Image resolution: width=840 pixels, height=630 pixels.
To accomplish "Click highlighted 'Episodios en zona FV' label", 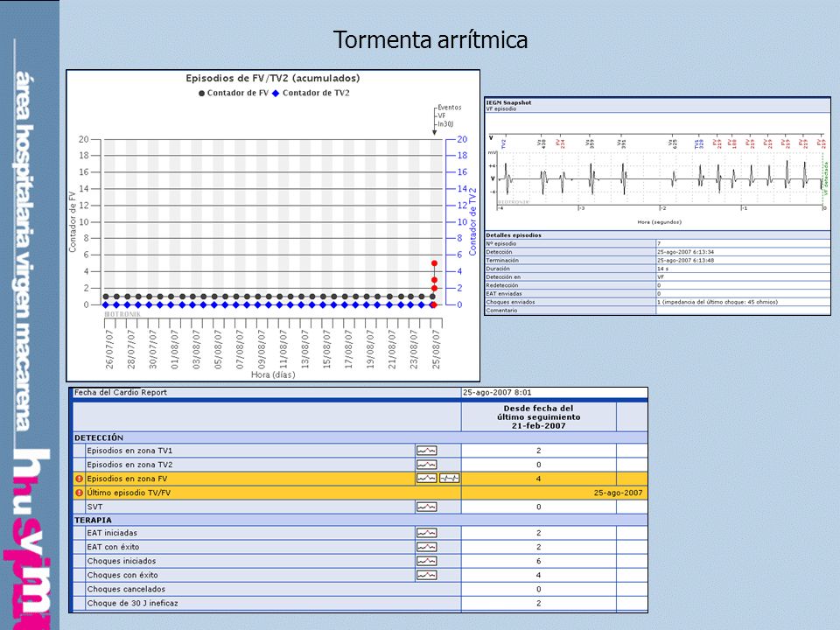I will pyautogui.click(x=127, y=479).
